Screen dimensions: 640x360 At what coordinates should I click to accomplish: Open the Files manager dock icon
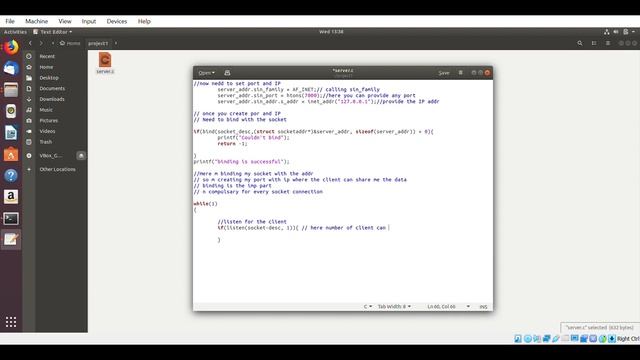[11, 90]
